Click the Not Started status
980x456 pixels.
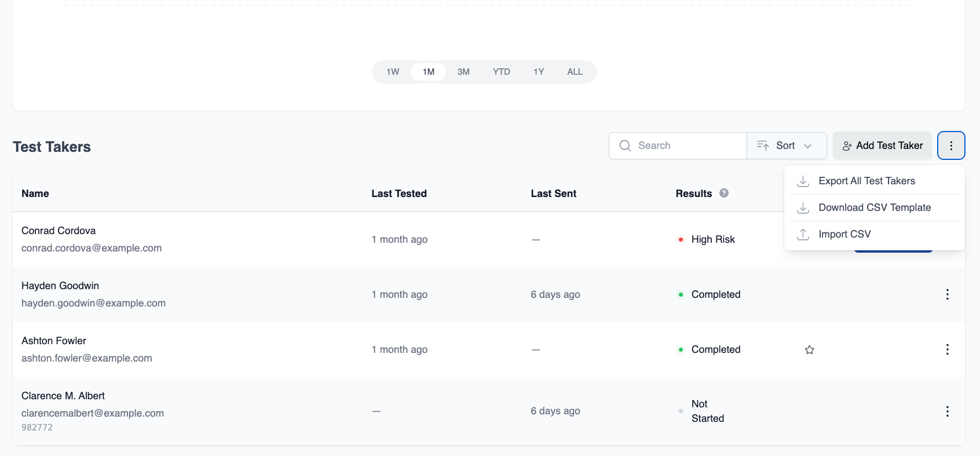click(x=708, y=411)
